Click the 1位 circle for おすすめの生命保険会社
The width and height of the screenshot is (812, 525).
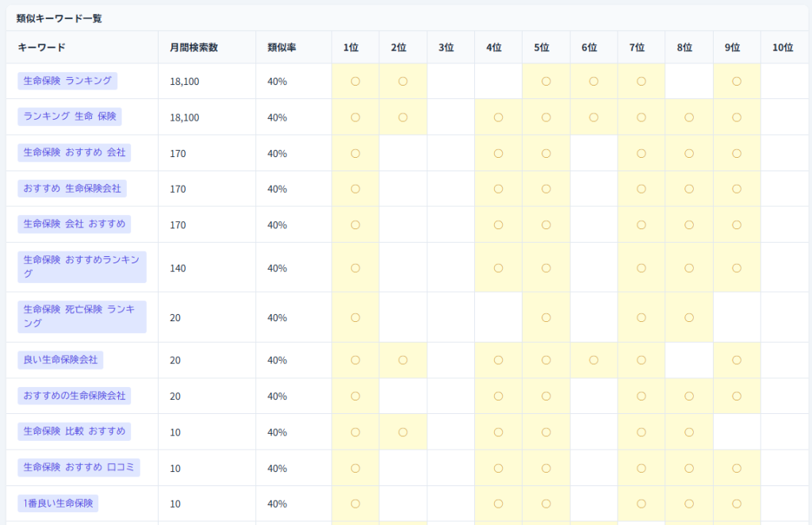(355, 396)
